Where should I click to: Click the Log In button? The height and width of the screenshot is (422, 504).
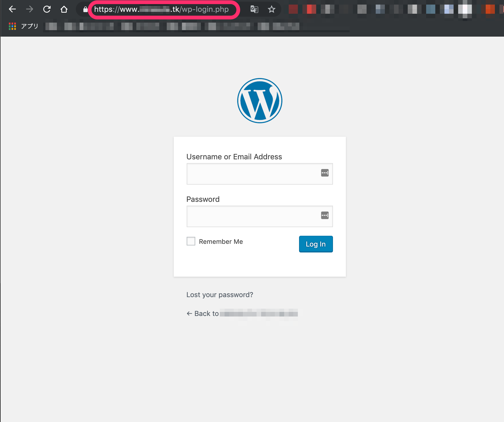[316, 244]
